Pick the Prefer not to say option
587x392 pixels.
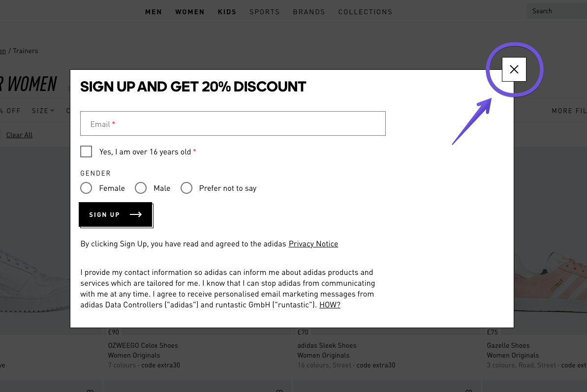click(x=186, y=188)
